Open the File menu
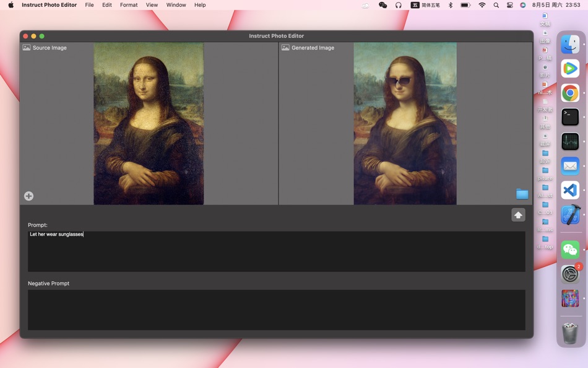588x368 pixels. point(89,5)
